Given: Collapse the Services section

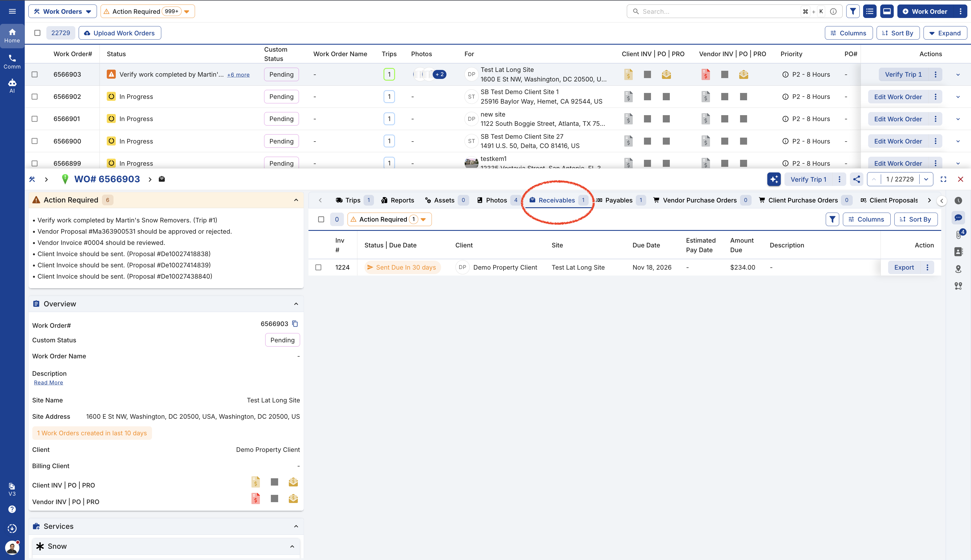Looking at the screenshot, I should tap(296, 526).
